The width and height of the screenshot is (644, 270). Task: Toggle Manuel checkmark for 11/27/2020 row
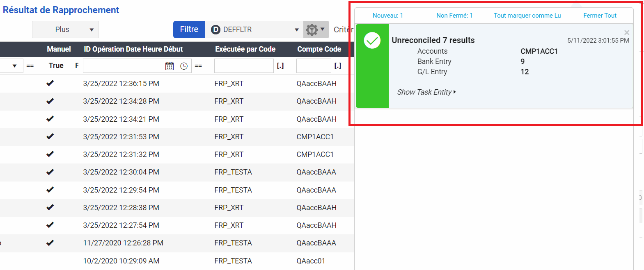[50, 243]
